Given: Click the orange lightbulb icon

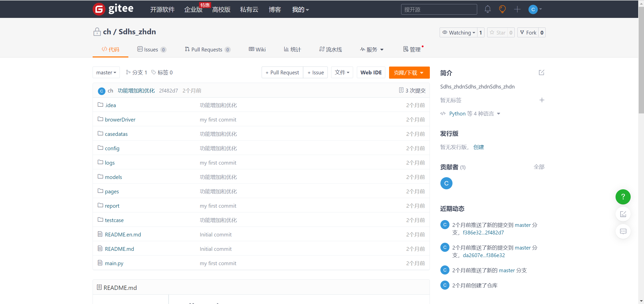Looking at the screenshot, I should (x=502, y=9).
